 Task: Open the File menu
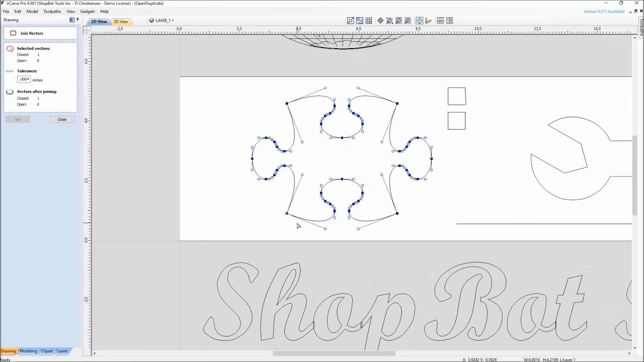(6, 11)
